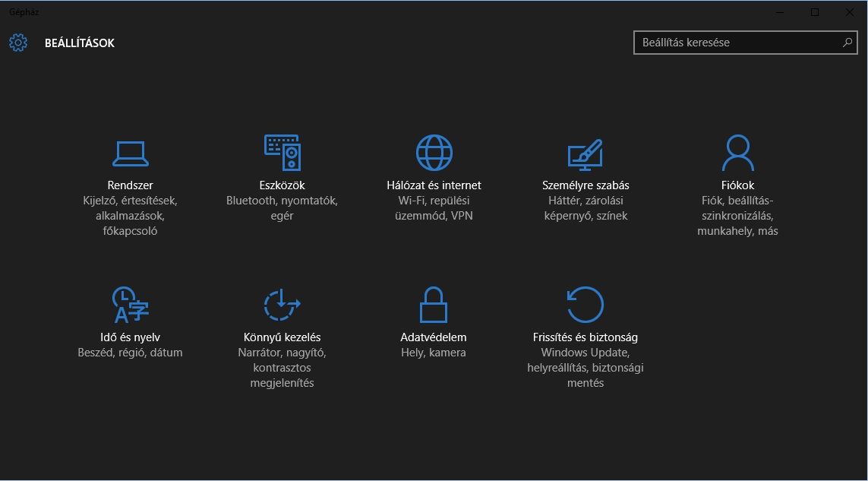Click the Beállítás keresése search field
Screen dimensions: 868x481
tap(745, 42)
